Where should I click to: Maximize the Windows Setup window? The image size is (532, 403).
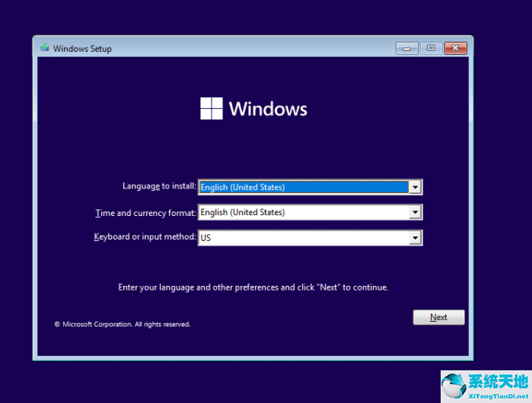431,48
